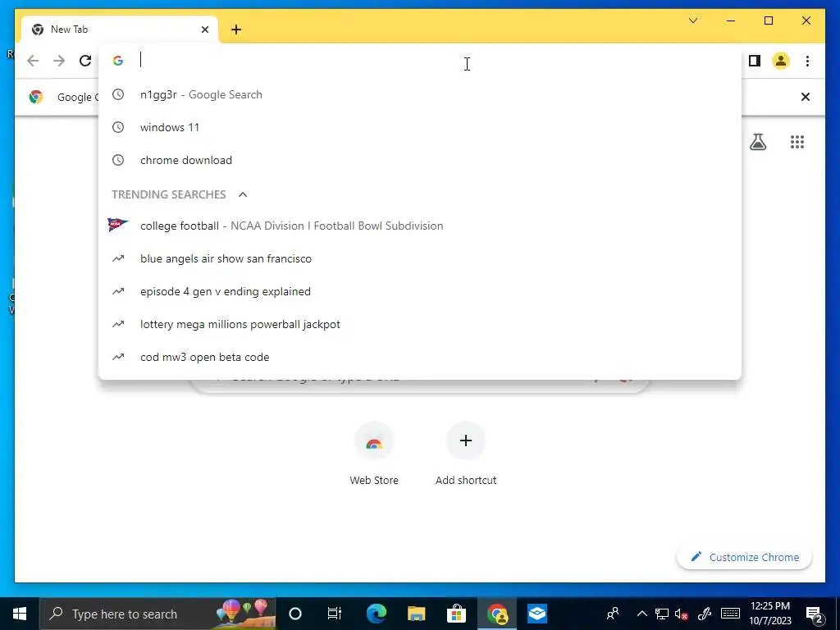Click clock icon beside 'windows 11'
840x630 pixels.
[118, 127]
